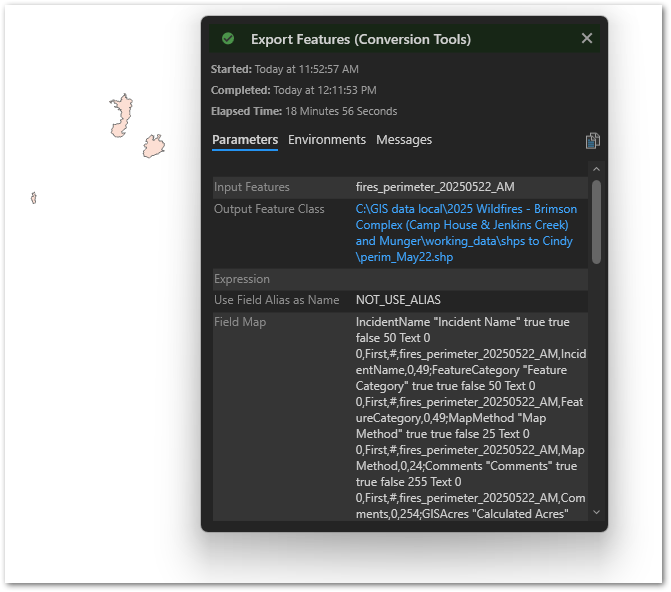The image size is (671, 592).
Task: Open the perim_May22.shp output path link
Action: point(466,233)
